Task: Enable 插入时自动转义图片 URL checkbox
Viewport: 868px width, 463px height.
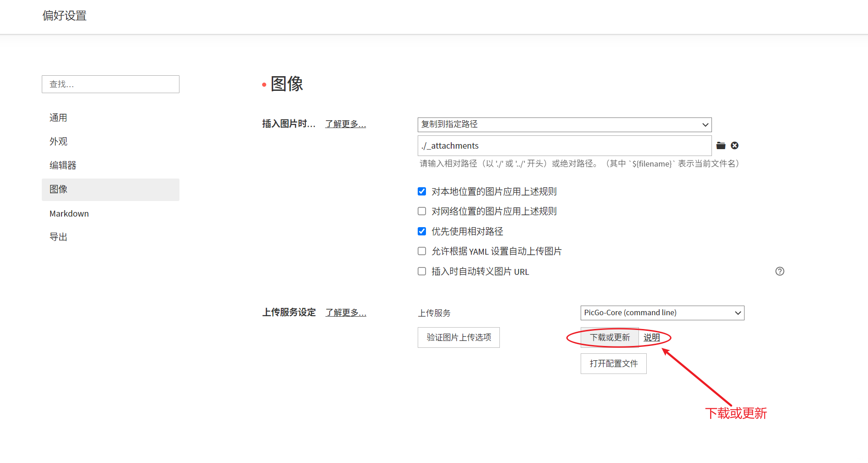Action: click(422, 271)
